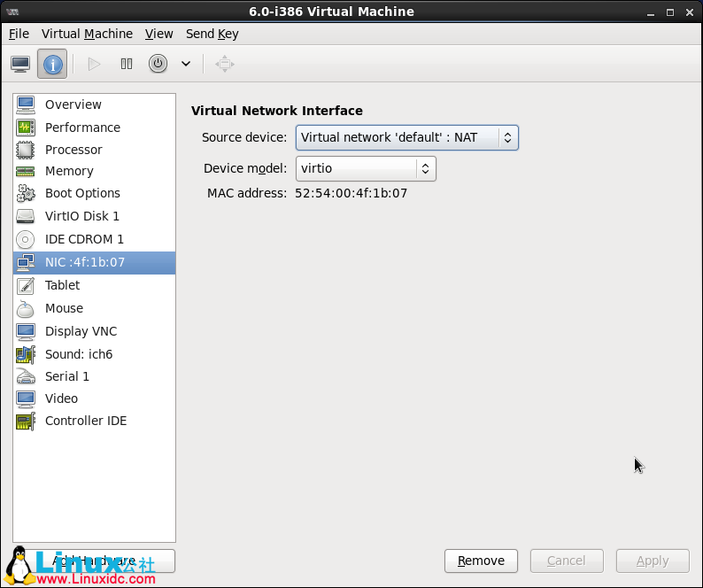Select NIC :4f:1b:07 entry
Image resolution: width=703 pixels, height=588 pixels.
pos(94,262)
